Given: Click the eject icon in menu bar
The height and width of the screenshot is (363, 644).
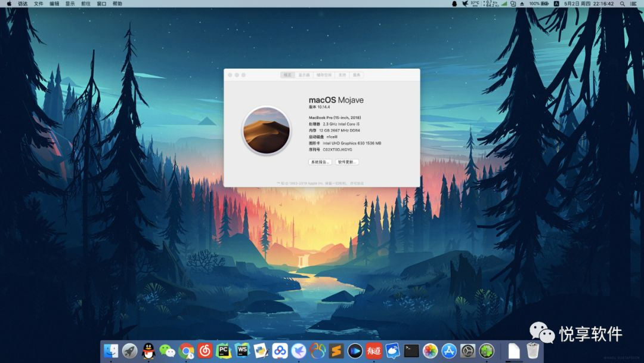Looking at the screenshot, I should 522,4.
